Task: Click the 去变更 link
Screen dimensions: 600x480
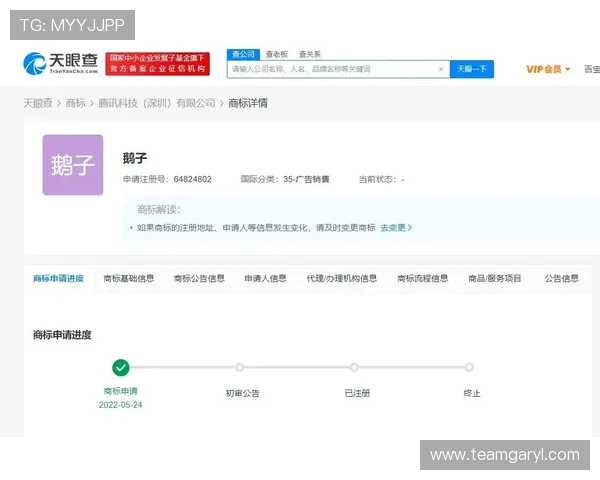Action: pyautogui.click(x=396, y=228)
